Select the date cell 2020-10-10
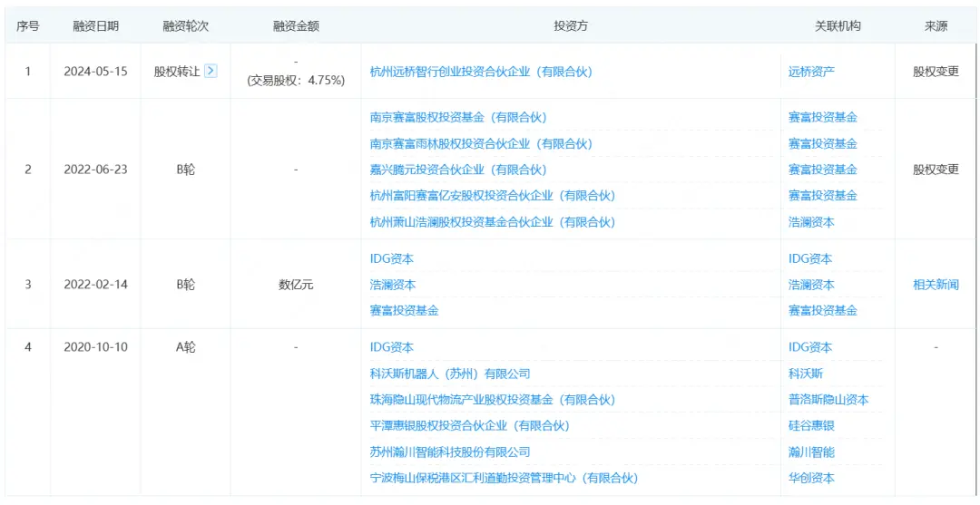 click(x=95, y=347)
